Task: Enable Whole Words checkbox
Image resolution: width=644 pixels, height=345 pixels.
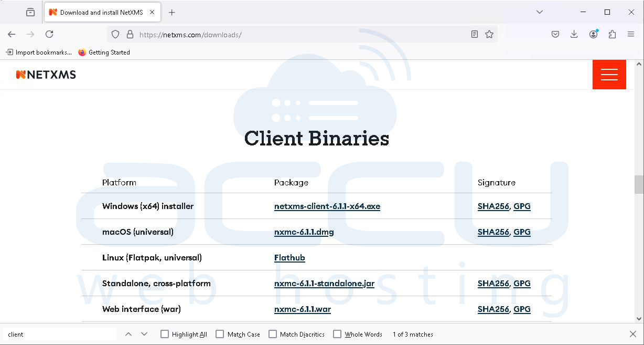Action: tap(337, 334)
